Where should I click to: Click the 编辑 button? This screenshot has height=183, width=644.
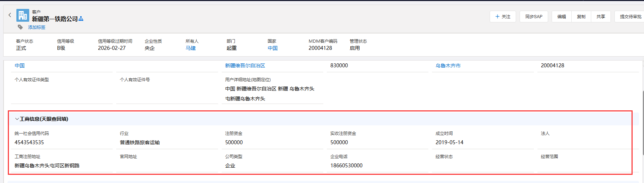tap(561, 17)
